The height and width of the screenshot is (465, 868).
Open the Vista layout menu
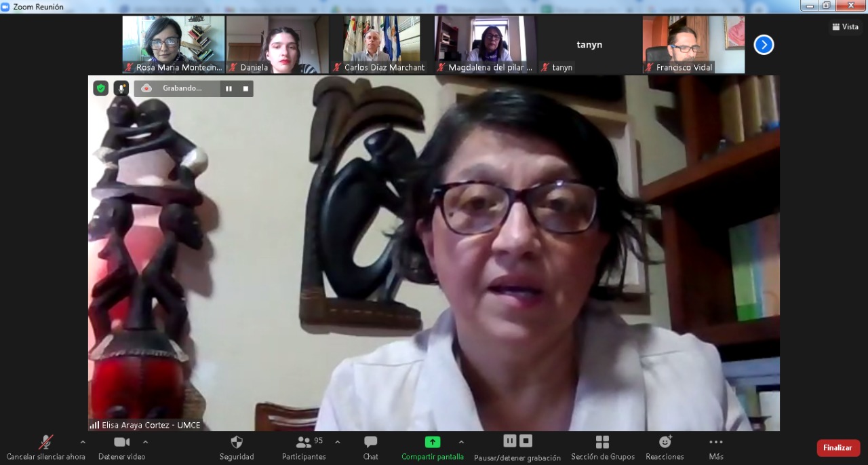click(x=845, y=27)
